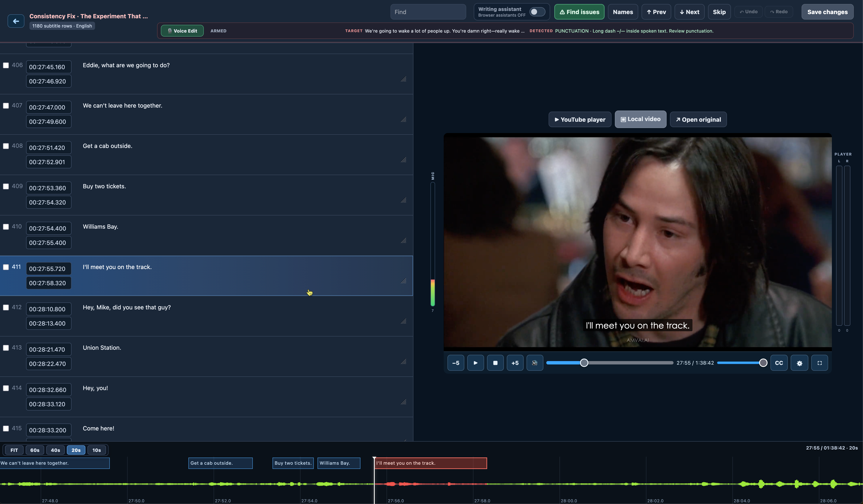Go to previous issue with Prev

click(x=656, y=12)
